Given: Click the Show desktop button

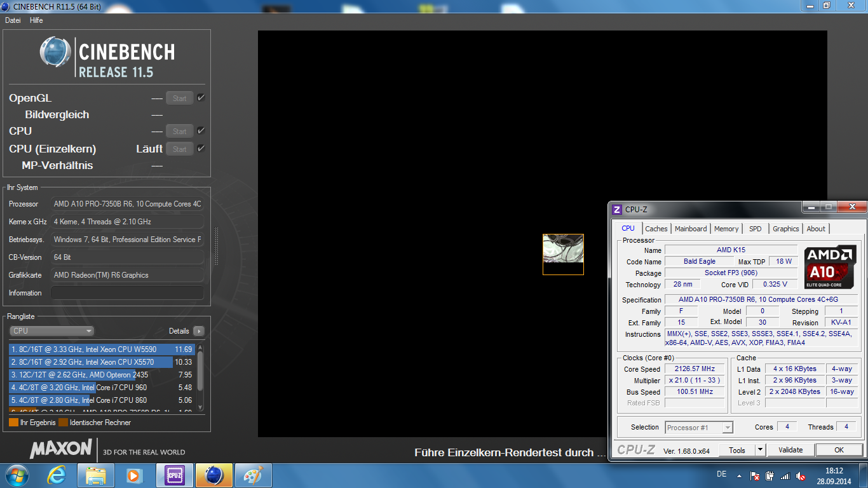Looking at the screenshot, I should [x=864, y=475].
